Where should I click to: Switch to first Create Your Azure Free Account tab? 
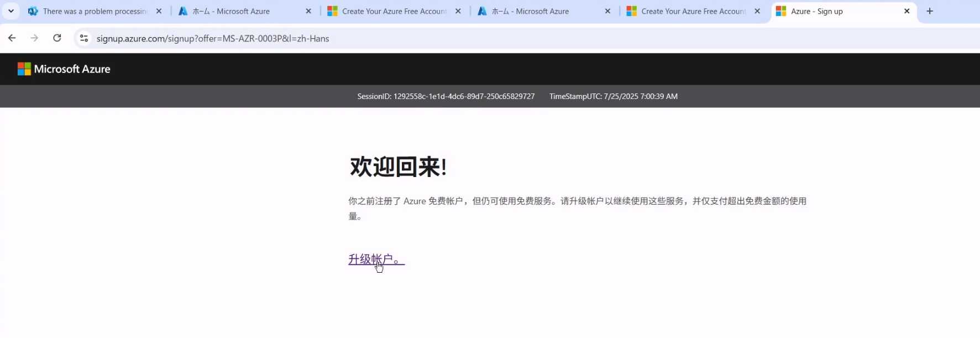pos(394,11)
